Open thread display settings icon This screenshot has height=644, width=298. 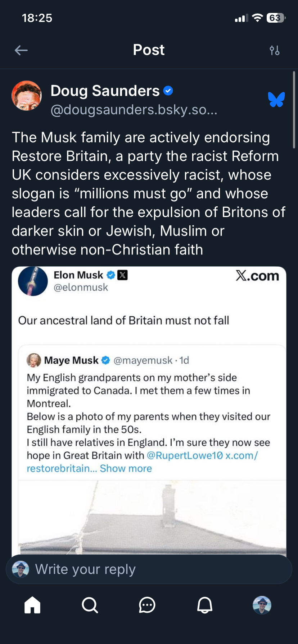coord(275,50)
